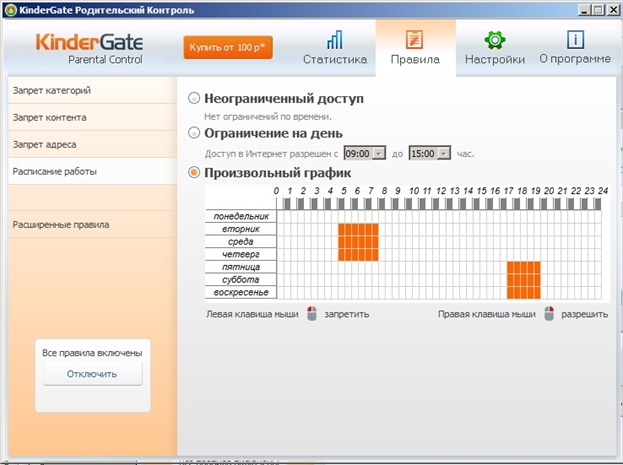Open Расширенные правила in sidebar

point(92,225)
